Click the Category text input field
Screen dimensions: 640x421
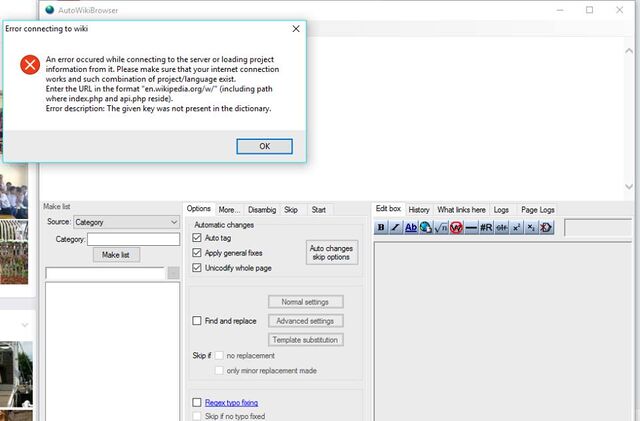click(x=133, y=239)
